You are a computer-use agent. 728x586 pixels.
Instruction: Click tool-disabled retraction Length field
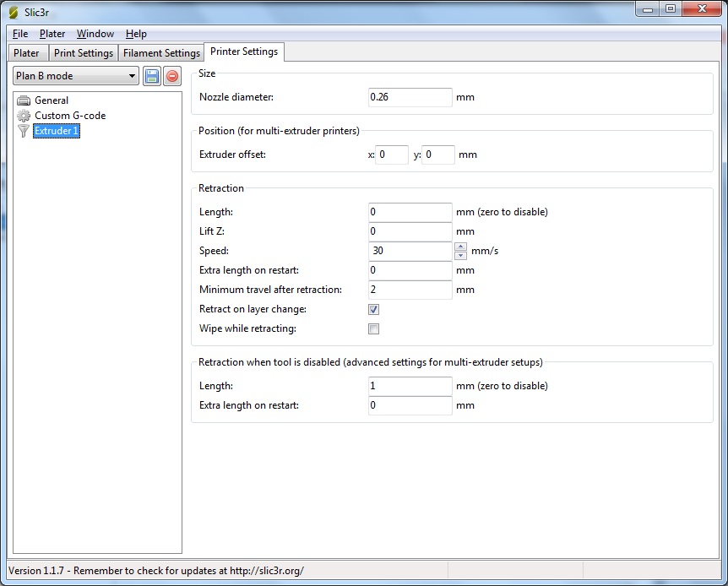[410, 387]
